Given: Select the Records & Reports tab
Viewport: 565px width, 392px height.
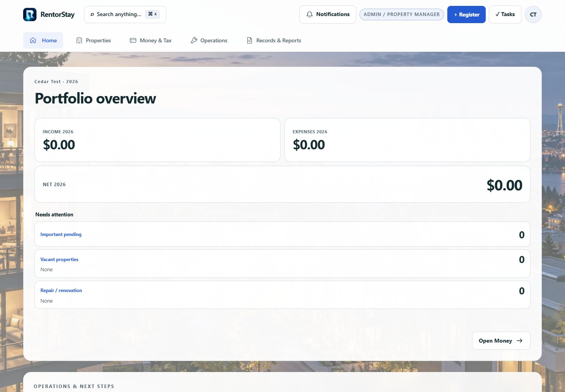Looking at the screenshot, I should [274, 40].
